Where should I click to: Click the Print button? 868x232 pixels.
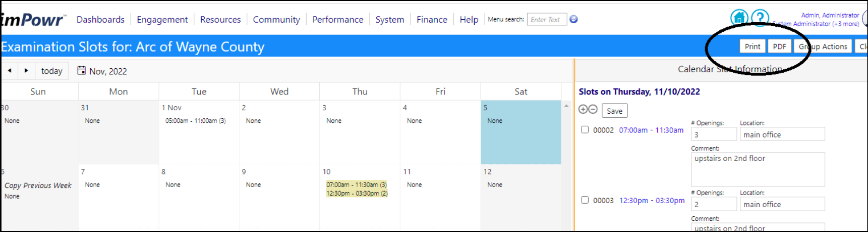pos(753,47)
